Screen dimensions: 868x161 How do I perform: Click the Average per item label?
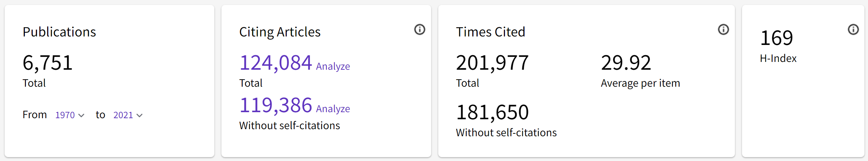click(640, 83)
